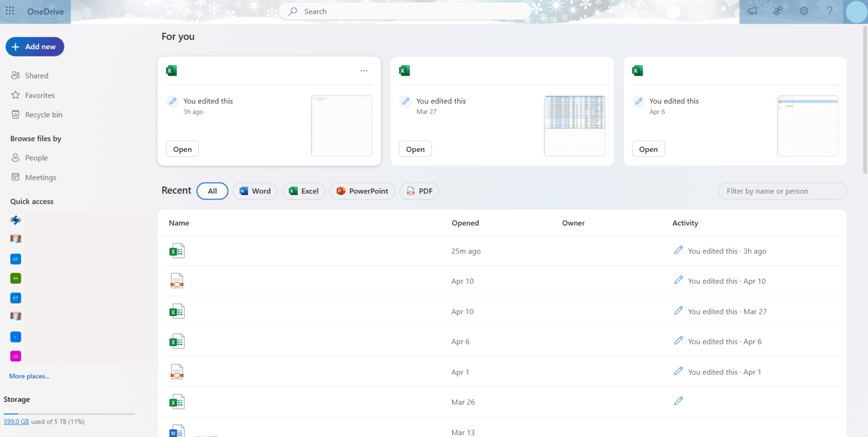The image size is (868, 437).
Task: Switch to the Excel filter tab
Action: 303,191
